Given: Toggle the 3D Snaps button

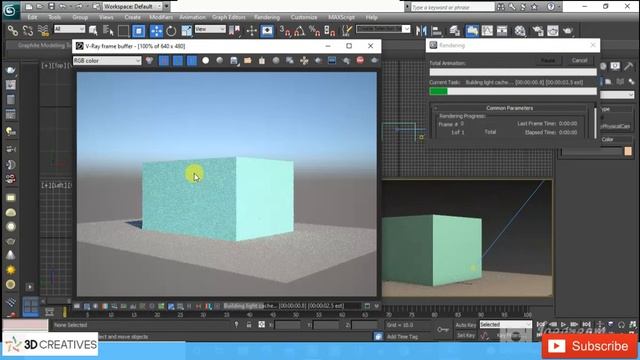Looking at the screenshot, I should tap(284, 31).
